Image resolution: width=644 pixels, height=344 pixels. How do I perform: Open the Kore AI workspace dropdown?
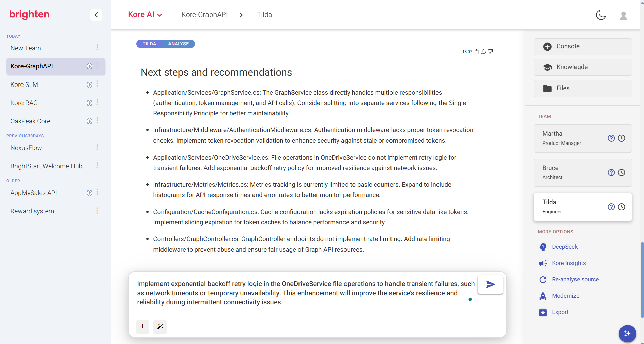point(145,15)
